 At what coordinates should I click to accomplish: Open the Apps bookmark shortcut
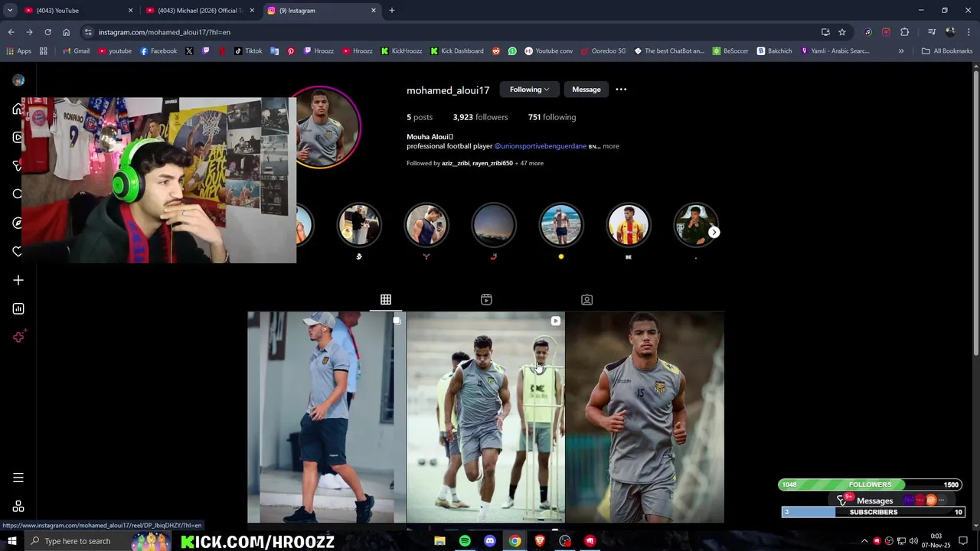click(x=18, y=51)
